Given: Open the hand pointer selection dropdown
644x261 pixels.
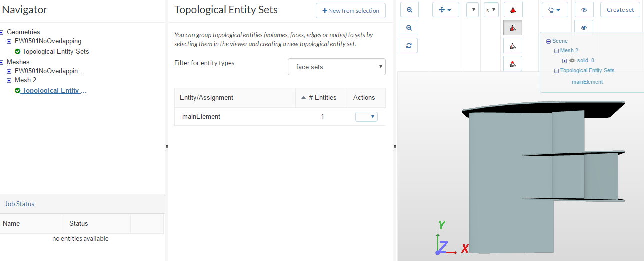Looking at the screenshot, I should point(555,10).
